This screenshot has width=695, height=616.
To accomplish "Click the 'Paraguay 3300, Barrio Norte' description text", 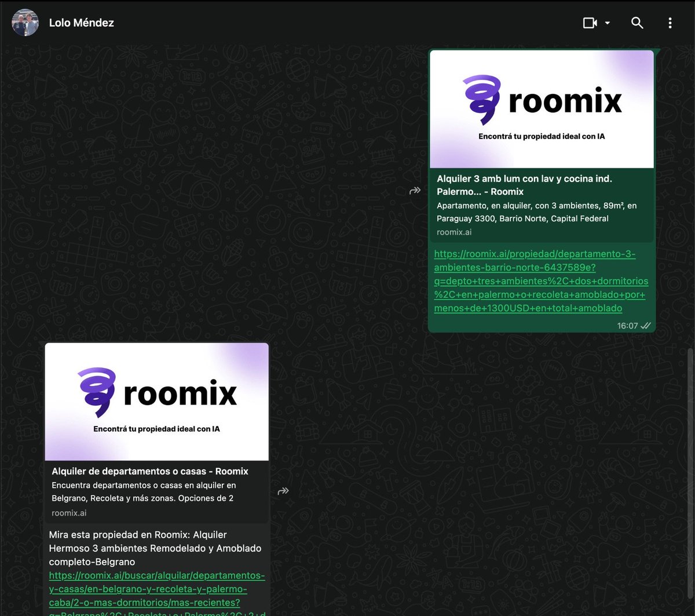I will coord(536,212).
